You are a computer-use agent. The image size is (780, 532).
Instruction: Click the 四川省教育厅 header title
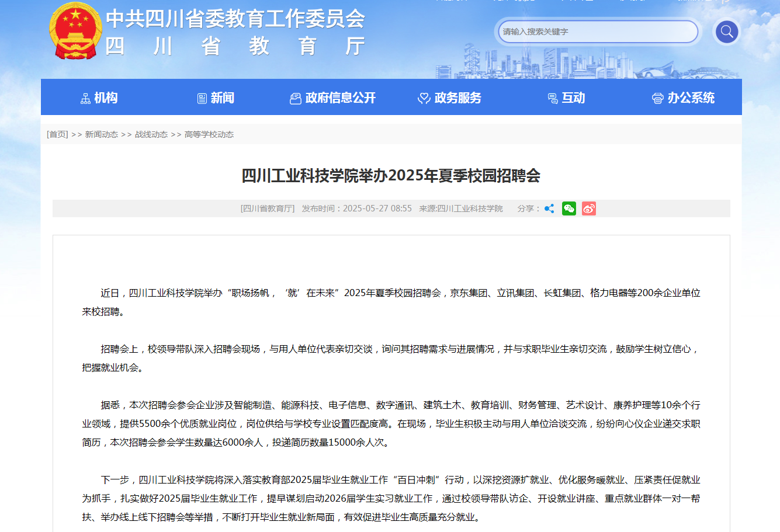[235, 46]
